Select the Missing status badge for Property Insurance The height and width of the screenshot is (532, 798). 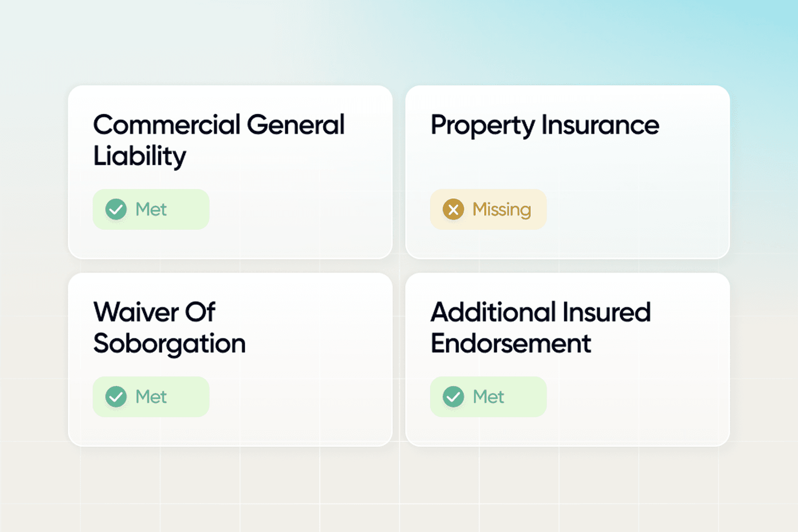coord(488,210)
